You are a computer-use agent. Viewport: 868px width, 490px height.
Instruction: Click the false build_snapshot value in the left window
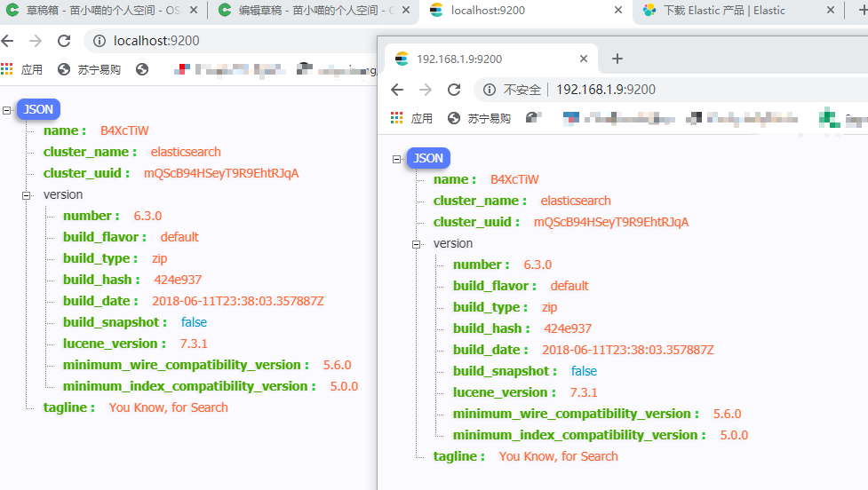194,322
